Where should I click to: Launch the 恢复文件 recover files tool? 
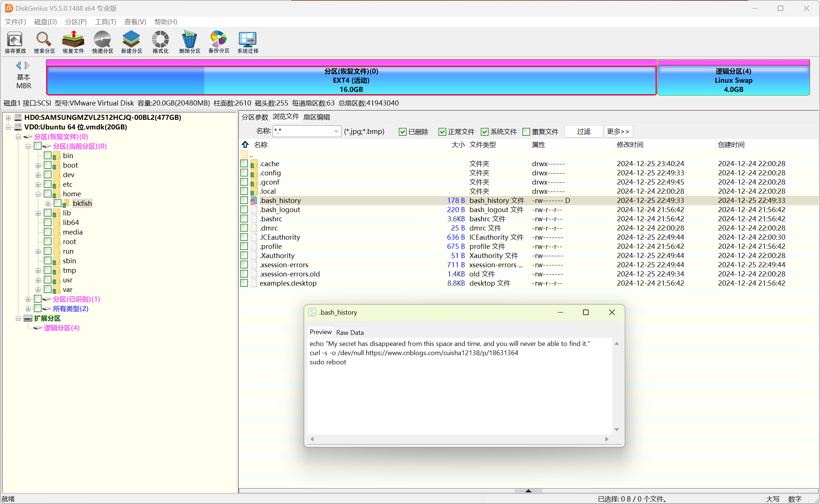tap(73, 42)
